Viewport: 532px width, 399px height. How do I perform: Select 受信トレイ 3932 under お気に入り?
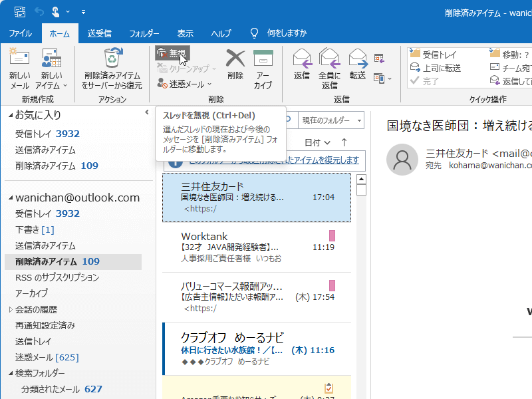(x=47, y=134)
